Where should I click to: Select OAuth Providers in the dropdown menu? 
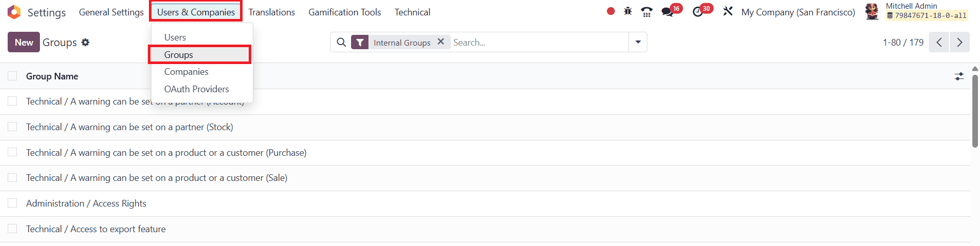(x=202, y=89)
